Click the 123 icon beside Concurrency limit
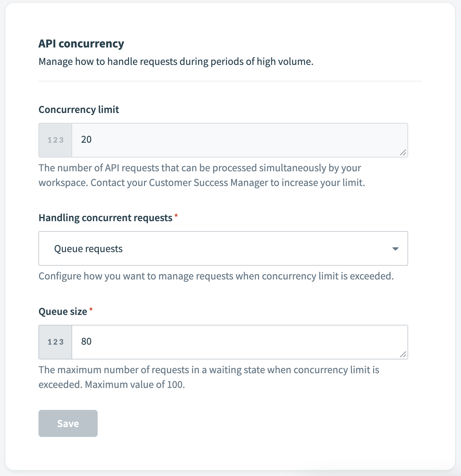This screenshot has height=476, width=461. [55, 140]
